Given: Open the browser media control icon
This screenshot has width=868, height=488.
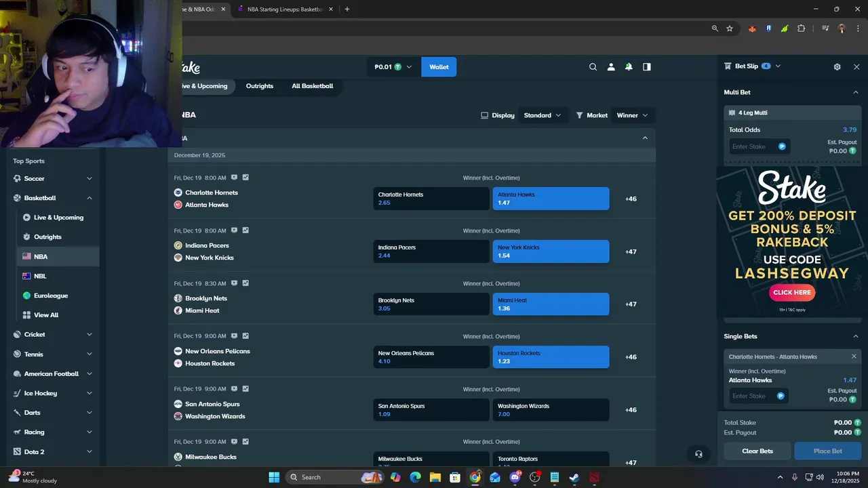Looking at the screenshot, I should [x=825, y=28].
